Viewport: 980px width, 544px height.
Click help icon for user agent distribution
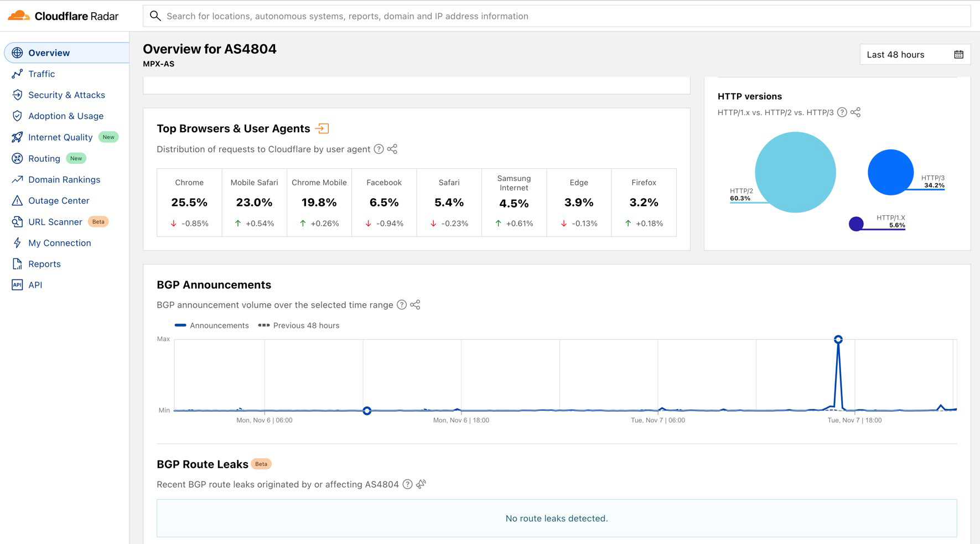click(x=378, y=149)
